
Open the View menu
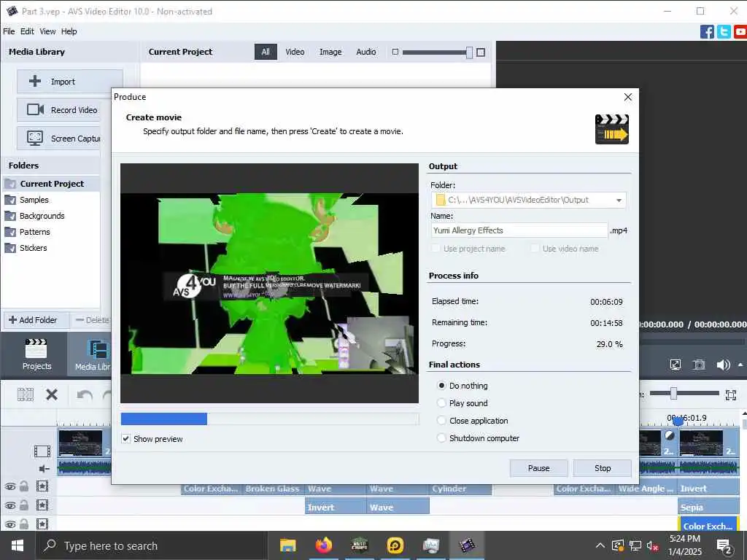pyautogui.click(x=47, y=31)
